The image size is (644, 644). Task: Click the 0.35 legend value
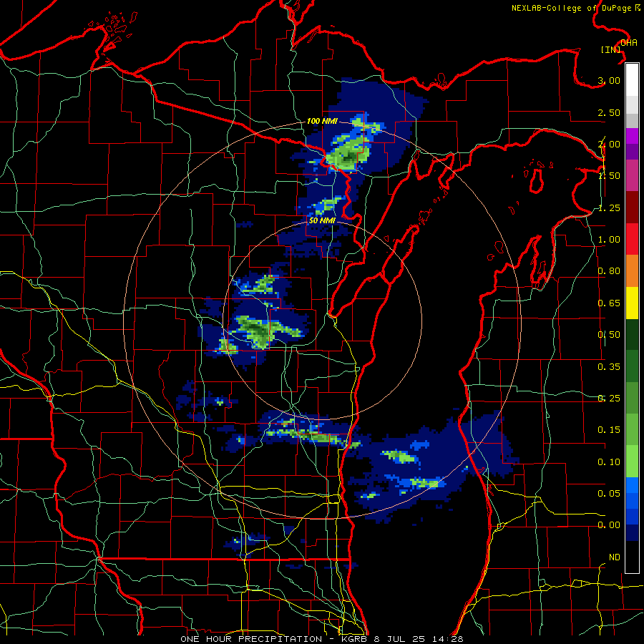coord(609,367)
